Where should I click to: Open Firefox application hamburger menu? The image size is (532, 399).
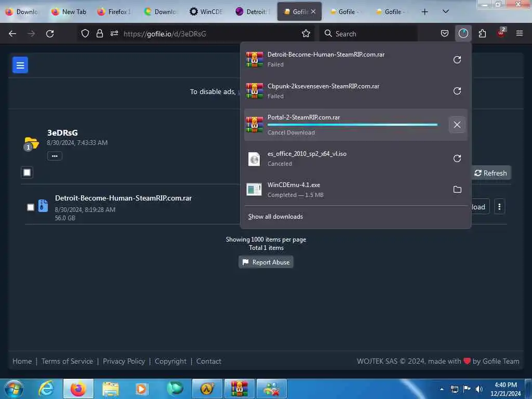519,33
